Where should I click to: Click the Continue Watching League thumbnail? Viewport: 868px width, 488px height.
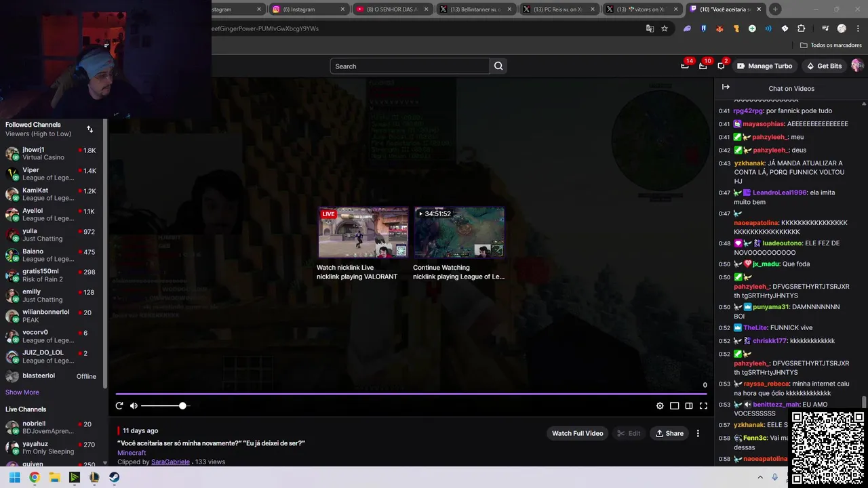(x=459, y=232)
